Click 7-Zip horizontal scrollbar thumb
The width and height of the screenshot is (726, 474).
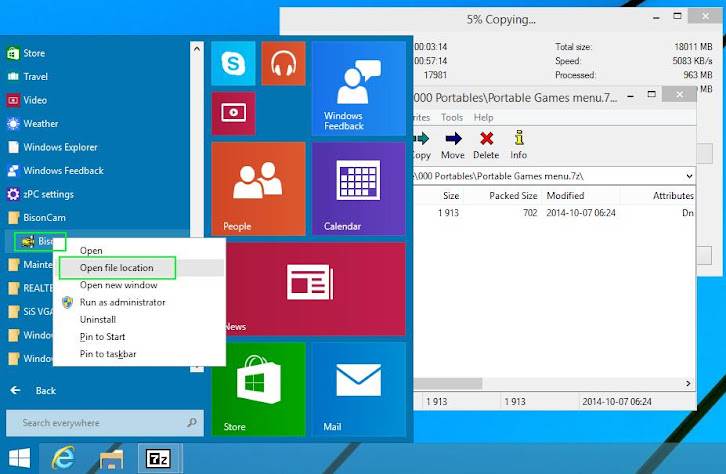coord(448,383)
